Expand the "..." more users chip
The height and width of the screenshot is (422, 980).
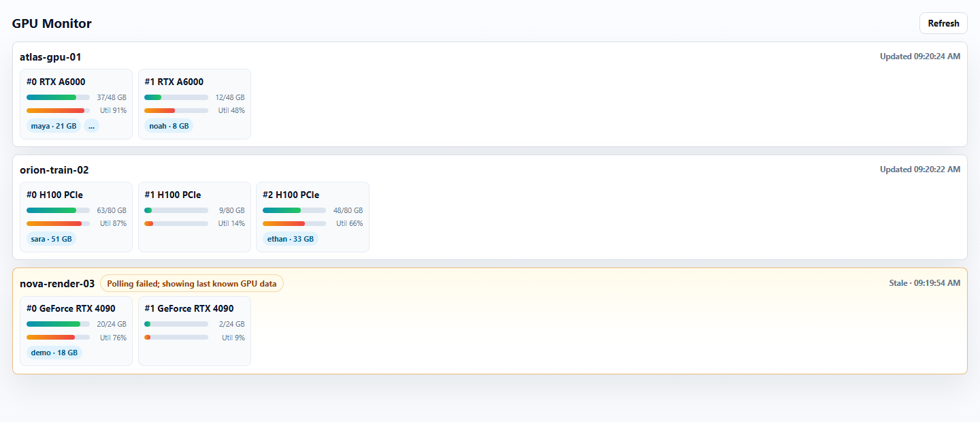(x=92, y=126)
